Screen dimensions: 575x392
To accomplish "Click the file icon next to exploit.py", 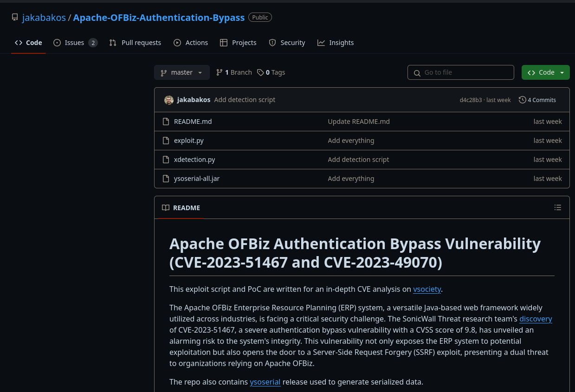I will tap(166, 141).
